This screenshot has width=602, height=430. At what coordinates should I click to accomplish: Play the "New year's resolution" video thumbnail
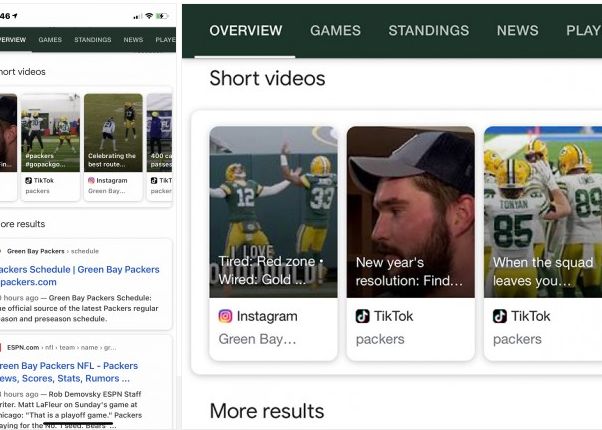(x=410, y=211)
